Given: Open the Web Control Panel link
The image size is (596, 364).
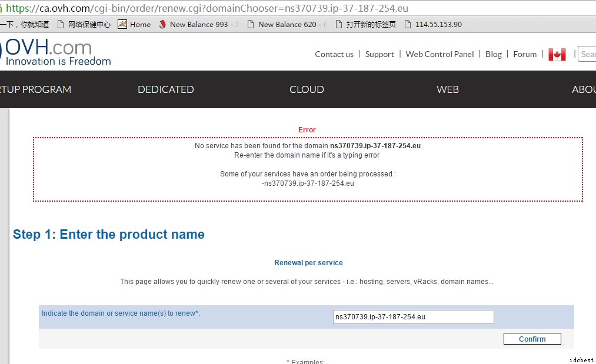Looking at the screenshot, I should [439, 54].
